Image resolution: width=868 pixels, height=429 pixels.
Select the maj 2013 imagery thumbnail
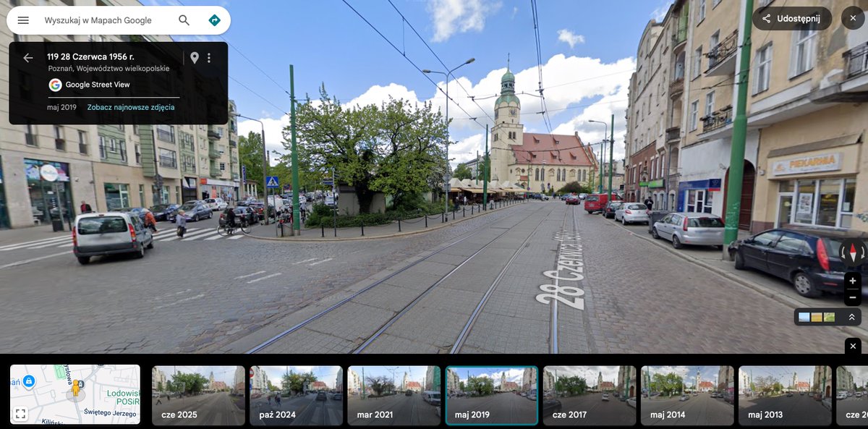coord(785,395)
